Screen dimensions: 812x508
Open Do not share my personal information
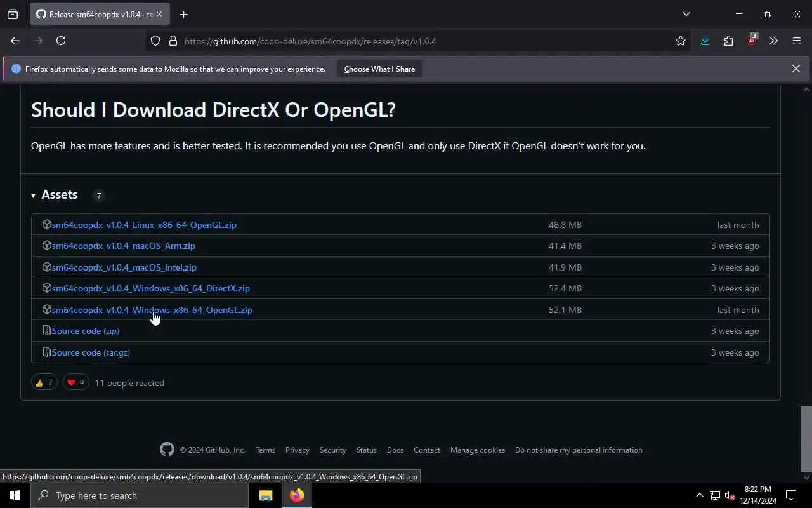pos(579,450)
